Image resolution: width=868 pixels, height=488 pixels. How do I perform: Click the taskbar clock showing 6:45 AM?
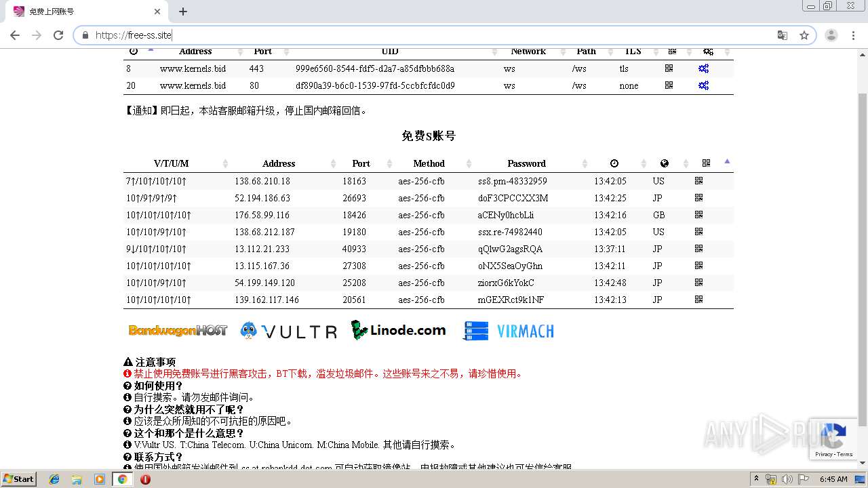pyautogui.click(x=833, y=479)
